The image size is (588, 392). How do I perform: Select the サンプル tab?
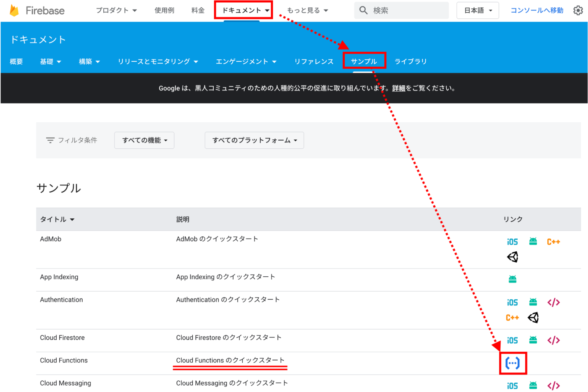(364, 61)
